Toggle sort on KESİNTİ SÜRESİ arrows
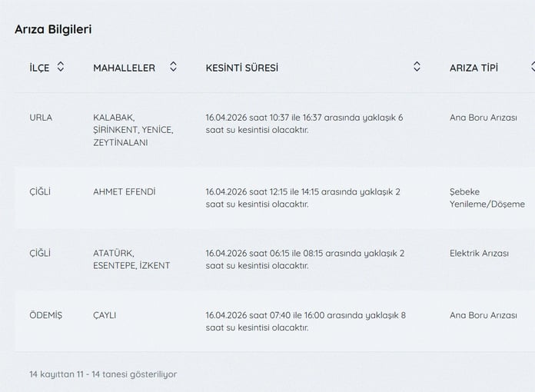The width and height of the screenshot is (535, 392). point(417,67)
